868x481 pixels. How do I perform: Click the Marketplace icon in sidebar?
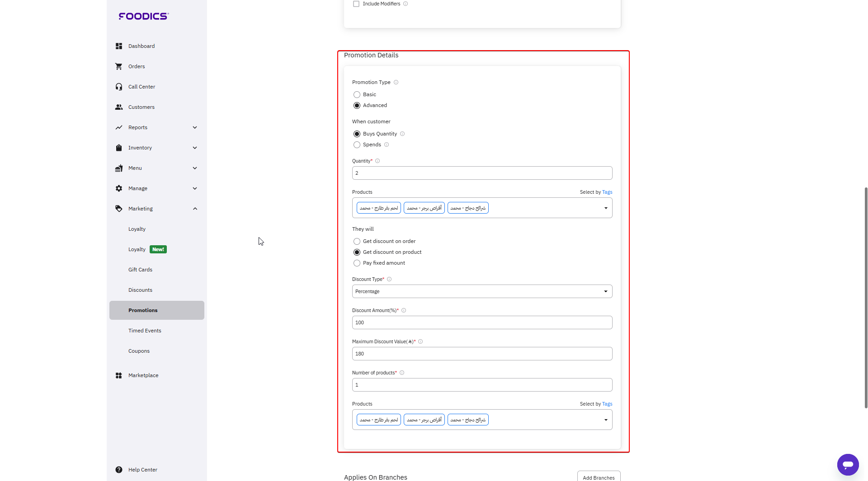119,375
